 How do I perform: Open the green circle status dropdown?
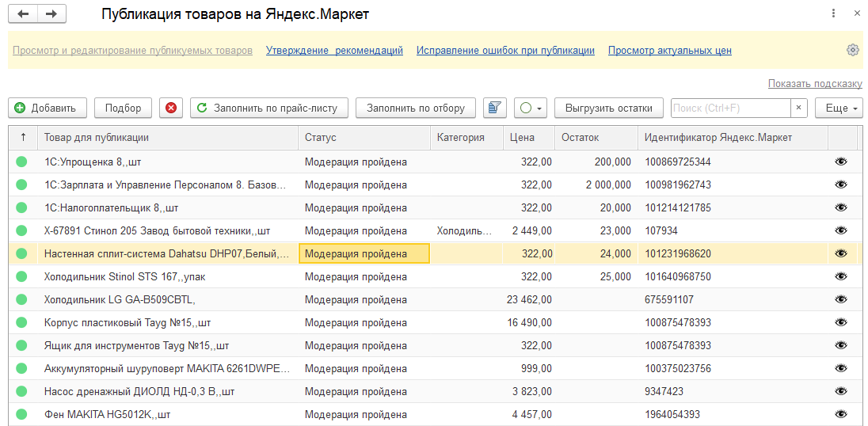click(531, 108)
